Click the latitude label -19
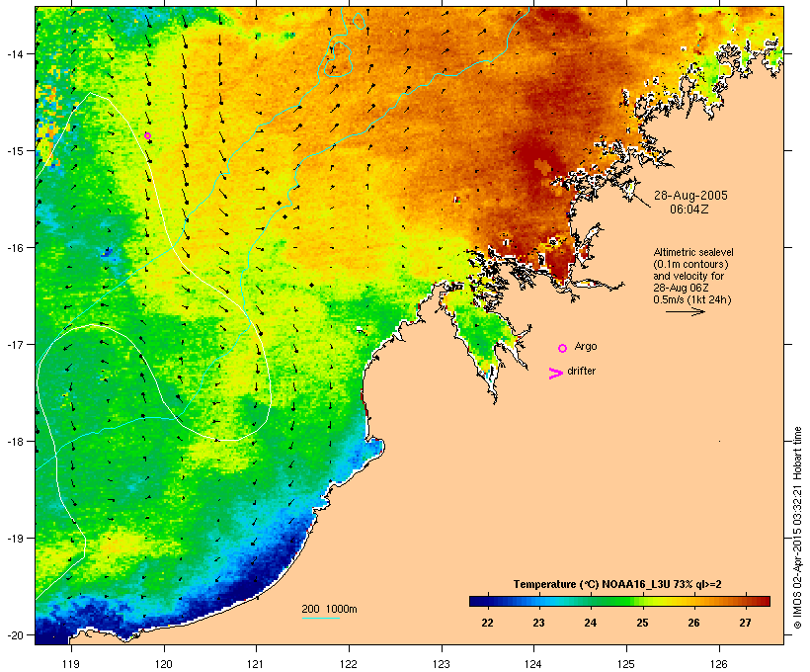810x672 pixels. (x=15, y=539)
